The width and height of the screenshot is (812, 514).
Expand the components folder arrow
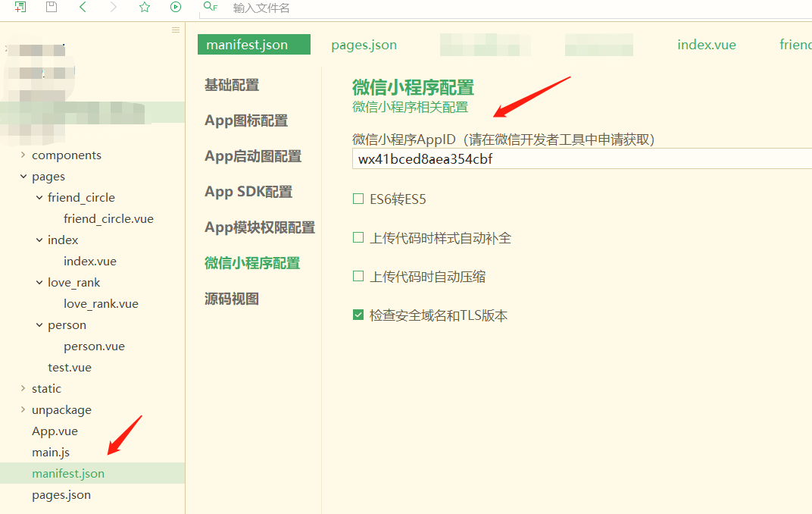(23, 155)
